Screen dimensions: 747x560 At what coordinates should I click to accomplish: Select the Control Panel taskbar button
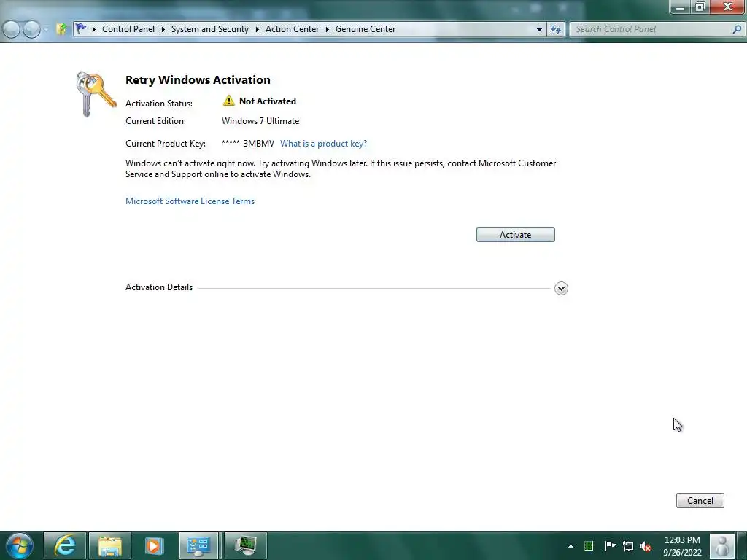[x=198, y=545]
